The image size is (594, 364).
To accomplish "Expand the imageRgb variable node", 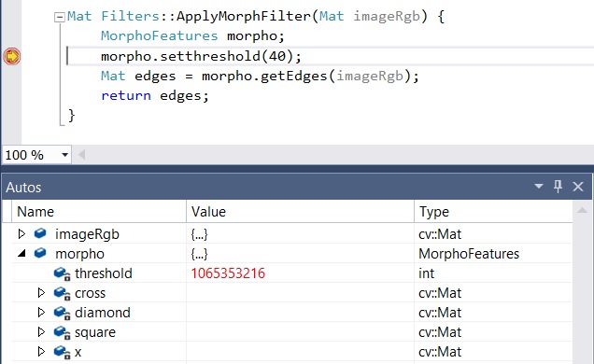I will (21, 234).
